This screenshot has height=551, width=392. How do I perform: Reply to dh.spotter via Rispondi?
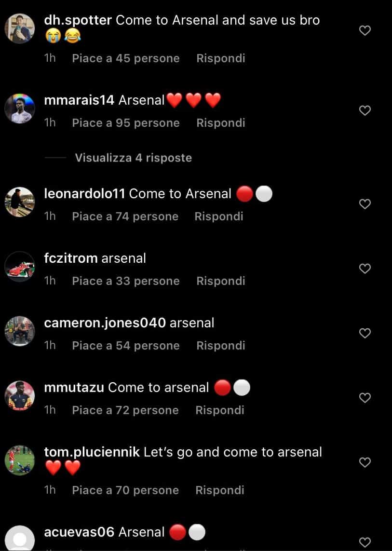[x=221, y=58]
